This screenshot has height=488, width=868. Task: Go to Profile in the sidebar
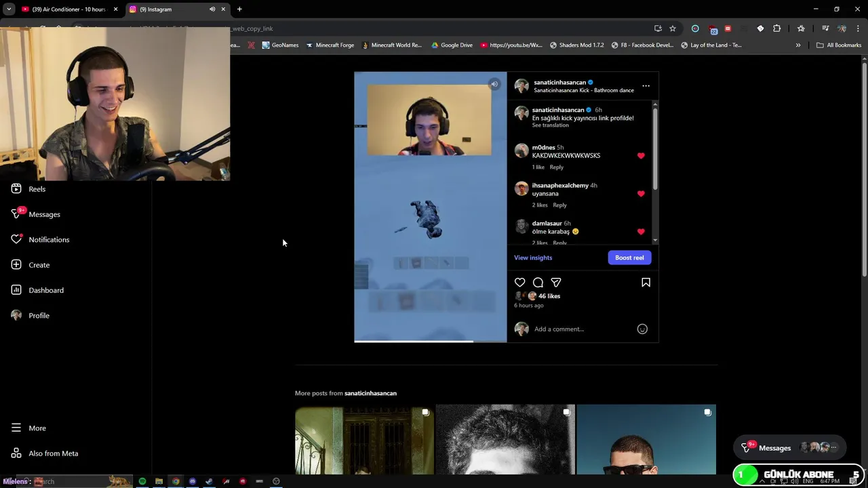pyautogui.click(x=31, y=316)
